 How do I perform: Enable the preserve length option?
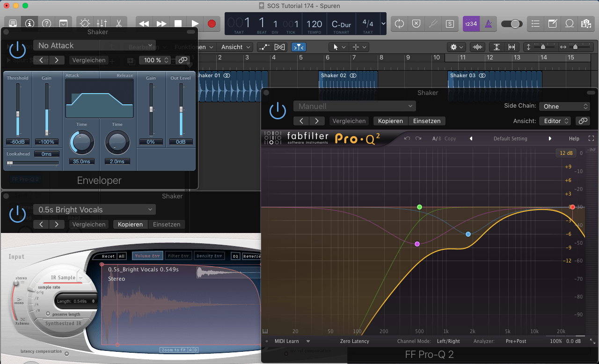point(49,314)
